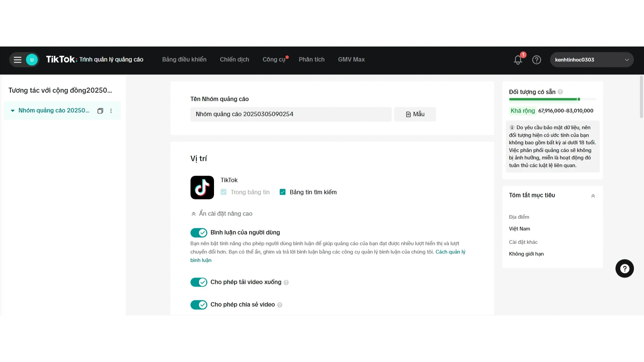Viewport: 644px width, 362px height.
Task: Click the page vertical scrollbar
Action: (641, 97)
